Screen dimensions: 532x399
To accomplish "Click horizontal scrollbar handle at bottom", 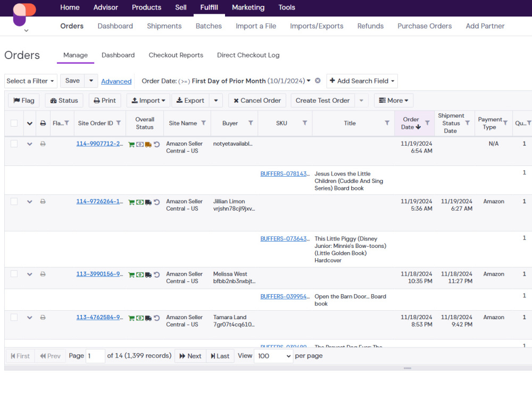I will point(408,368).
